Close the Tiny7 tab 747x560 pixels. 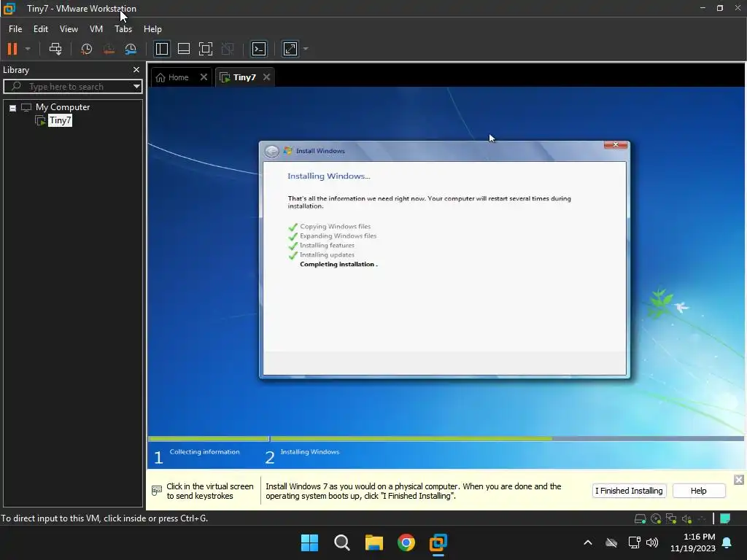click(267, 77)
